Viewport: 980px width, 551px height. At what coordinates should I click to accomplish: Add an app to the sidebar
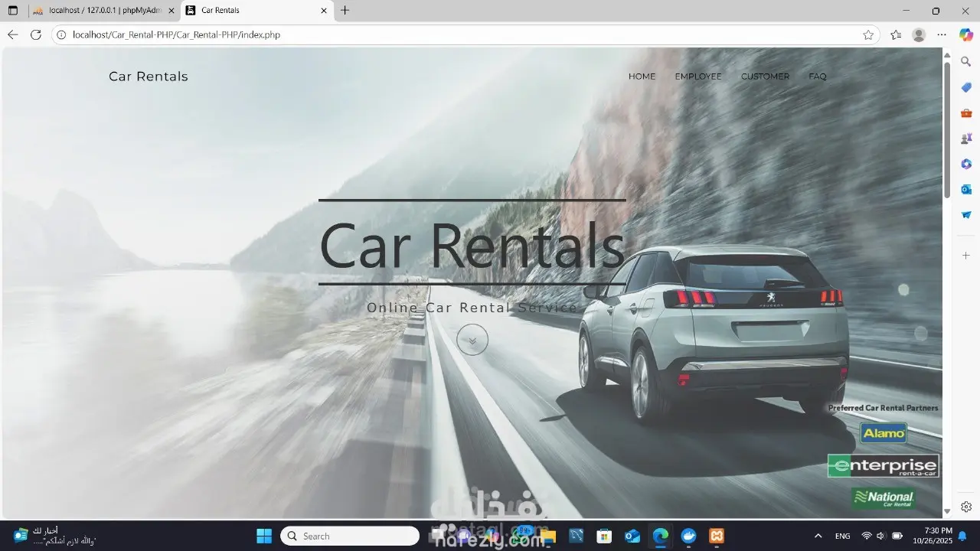(x=966, y=255)
